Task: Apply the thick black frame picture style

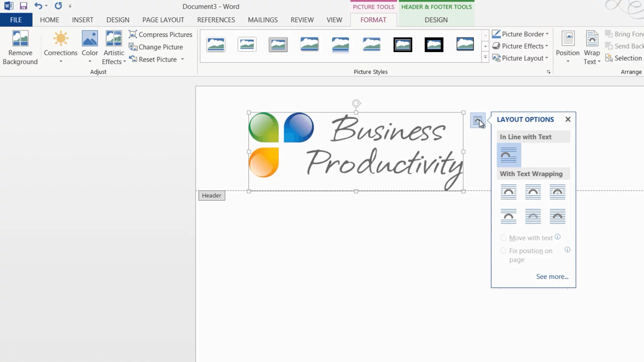Action: pyautogui.click(x=434, y=45)
